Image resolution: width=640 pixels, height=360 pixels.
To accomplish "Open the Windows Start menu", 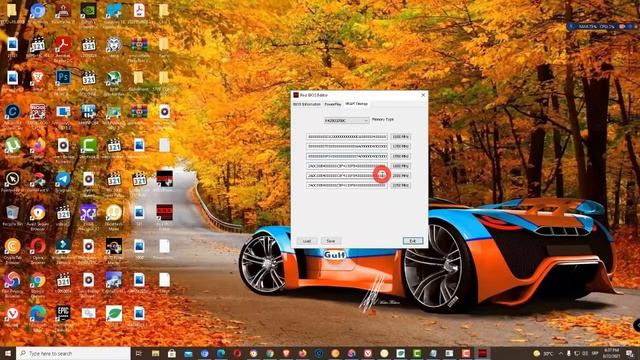I will point(7,353).
